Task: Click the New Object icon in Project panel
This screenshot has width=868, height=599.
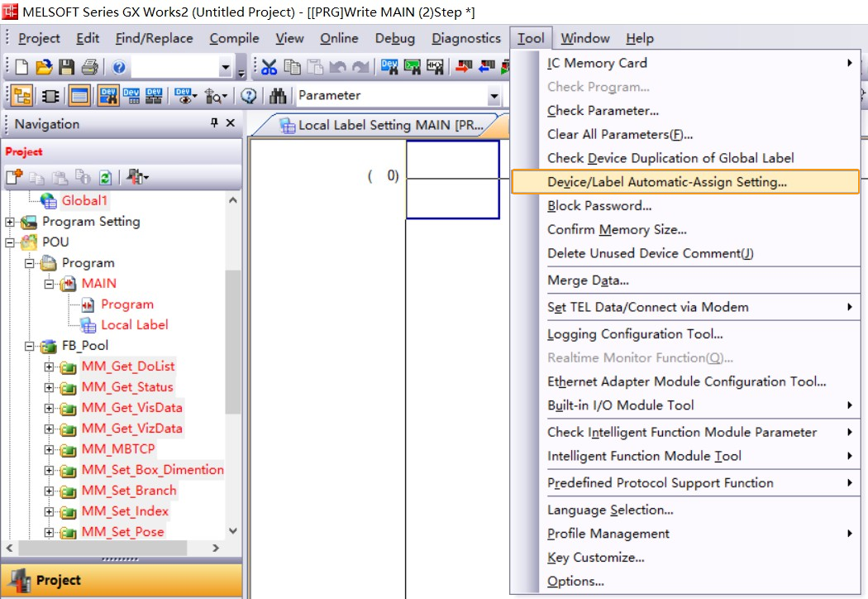Action: pyautogui.click(x=15, y=177)
